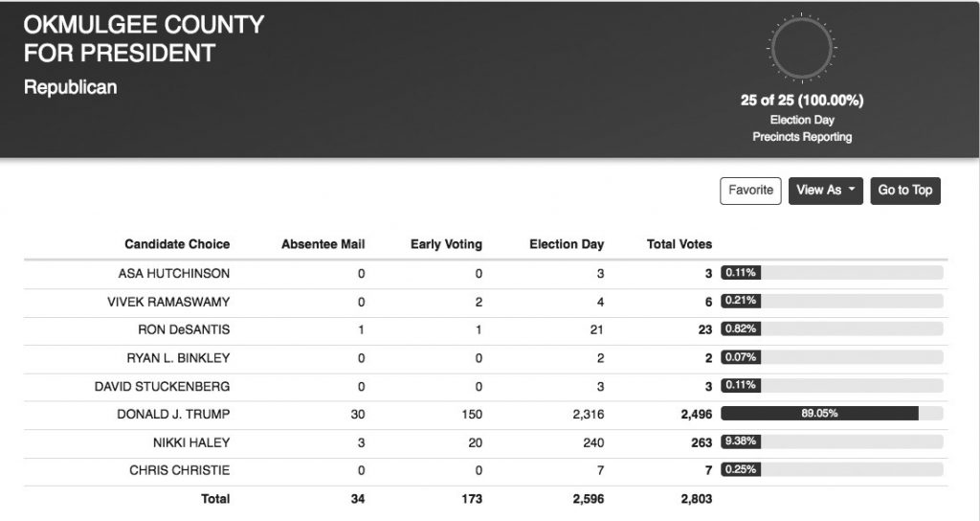This screenshot has height=521, width=980.
Task: Click the Go to Top button
Action: [904, 191]
